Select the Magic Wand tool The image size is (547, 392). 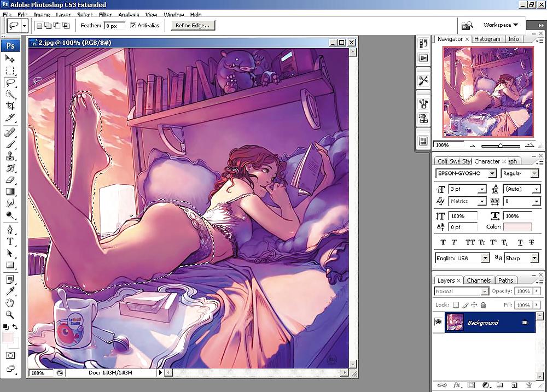(10, 95)
